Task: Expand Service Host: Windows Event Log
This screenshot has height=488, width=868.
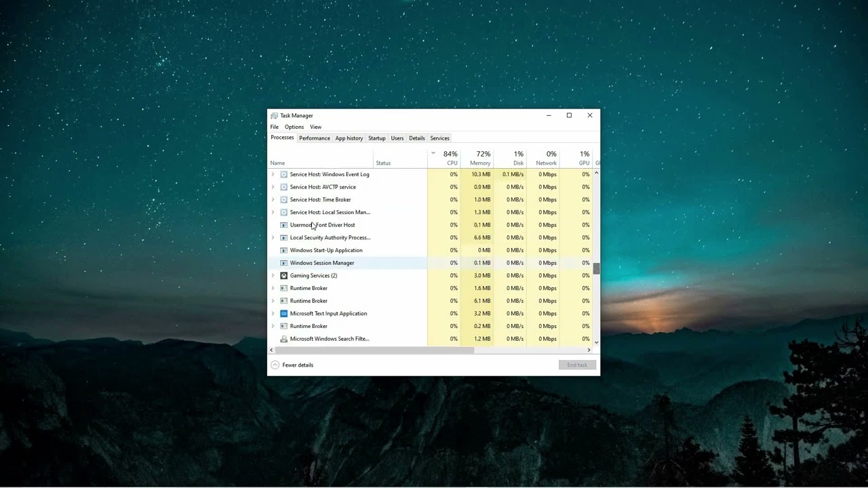Action: pos(273,174)
